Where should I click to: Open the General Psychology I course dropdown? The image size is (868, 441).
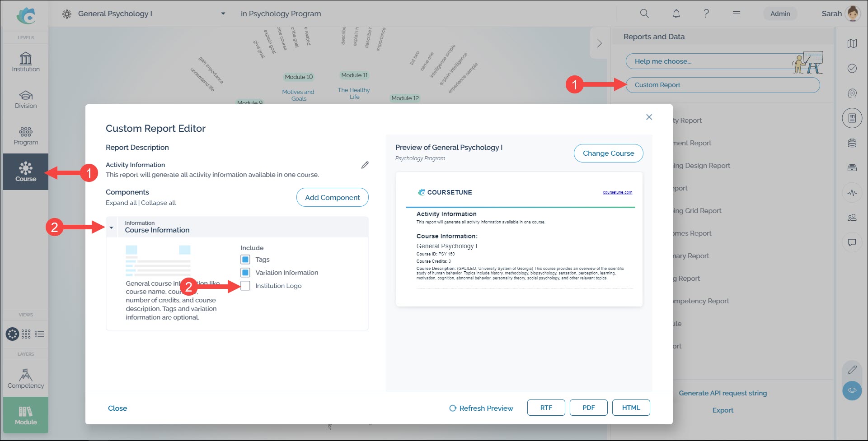[x=223, y=14]
